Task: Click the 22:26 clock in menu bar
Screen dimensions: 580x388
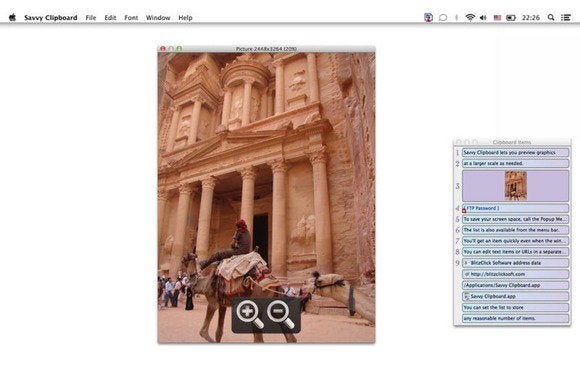Action: 531,17
